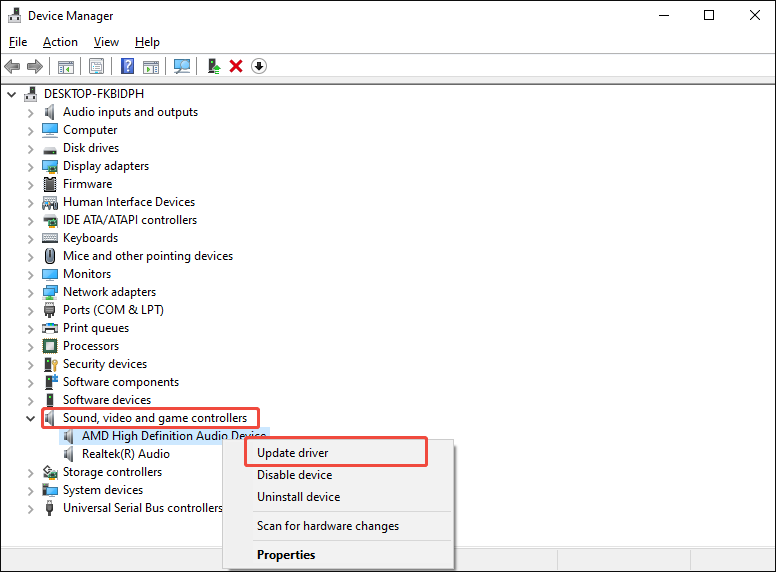
Task: Click the Network adapters icon
Action: (50, 292)
